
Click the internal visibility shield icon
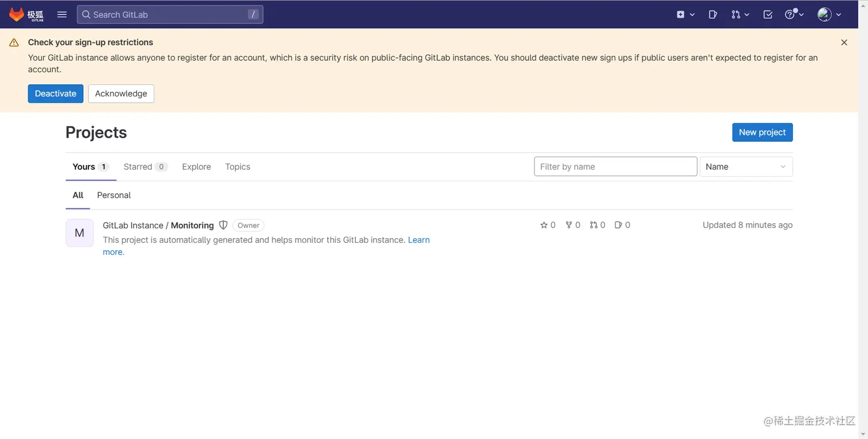click(223, 225)
